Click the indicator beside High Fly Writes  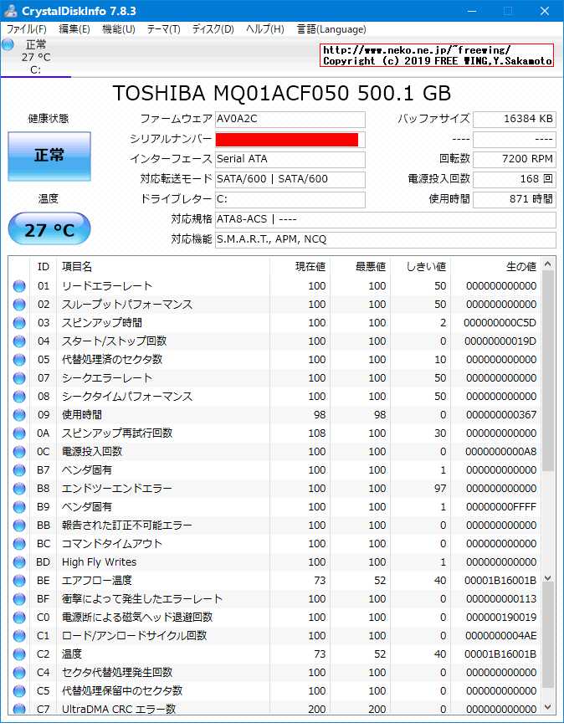[20, 561]
